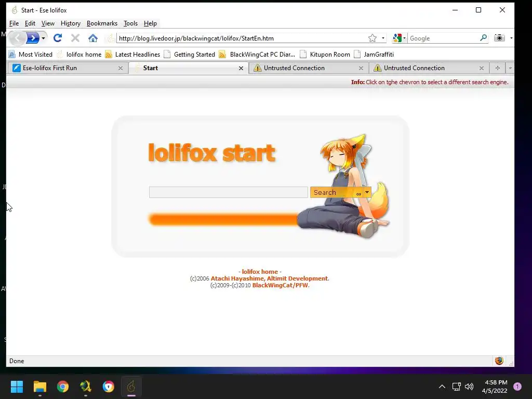Open the Tools menu
The width and height of the screenshot is (532, 399).
coord(130,23)
